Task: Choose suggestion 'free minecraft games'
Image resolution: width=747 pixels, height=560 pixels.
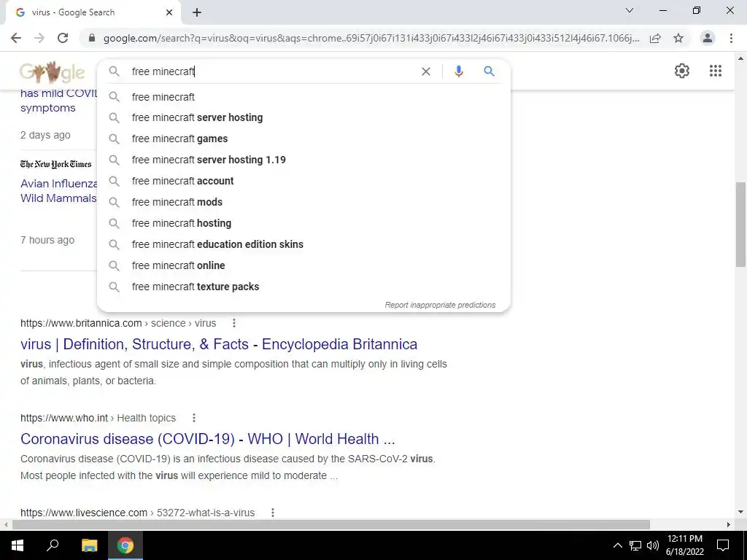Action: tap(303, 139)
